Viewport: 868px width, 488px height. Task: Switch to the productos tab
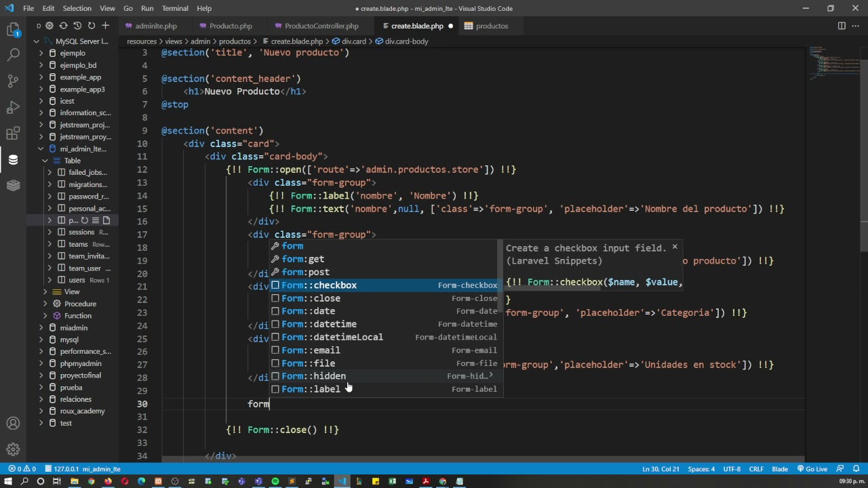pyautogui.click(x=492, y=26)
